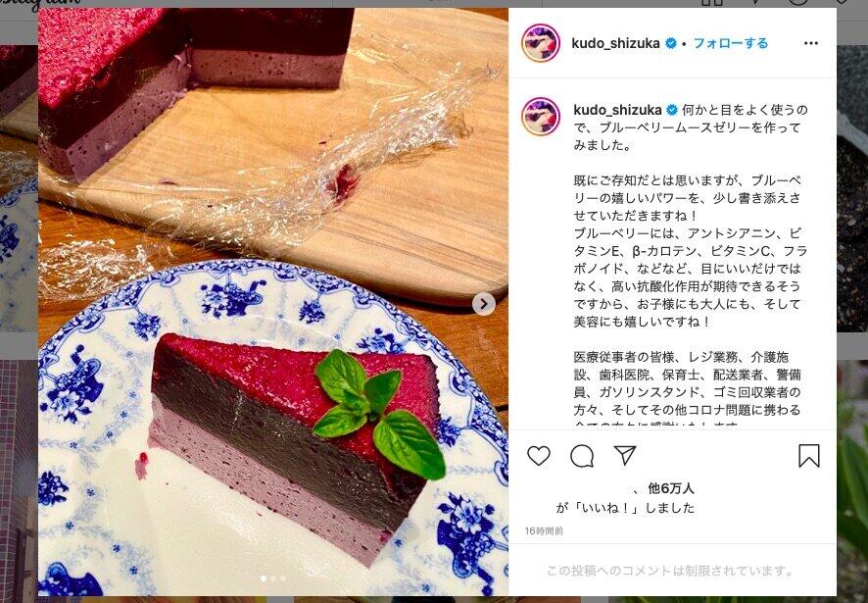The height and width of the screenshot is (603, 868).
Task: Click the verified badge in the caption
Action: [x=671, y=110]
